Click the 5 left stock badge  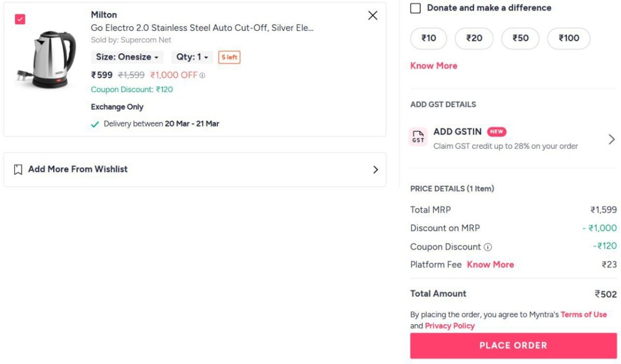229,57
